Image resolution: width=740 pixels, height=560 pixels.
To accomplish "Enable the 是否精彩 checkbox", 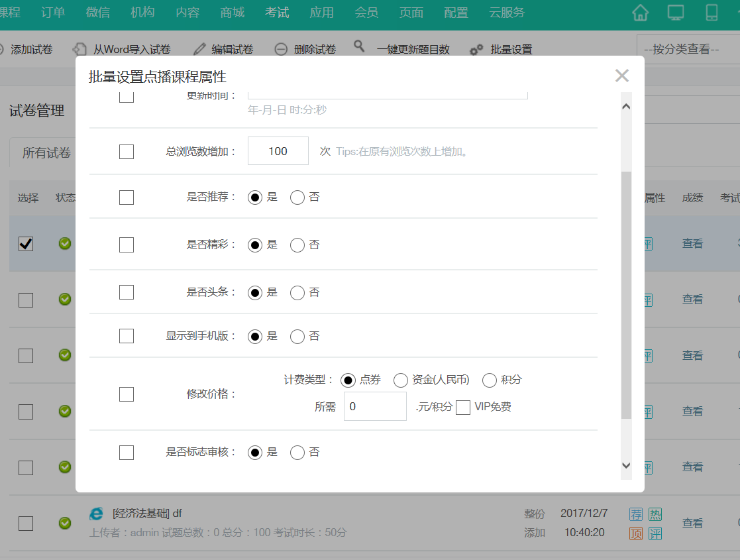I will coord(127,245).
